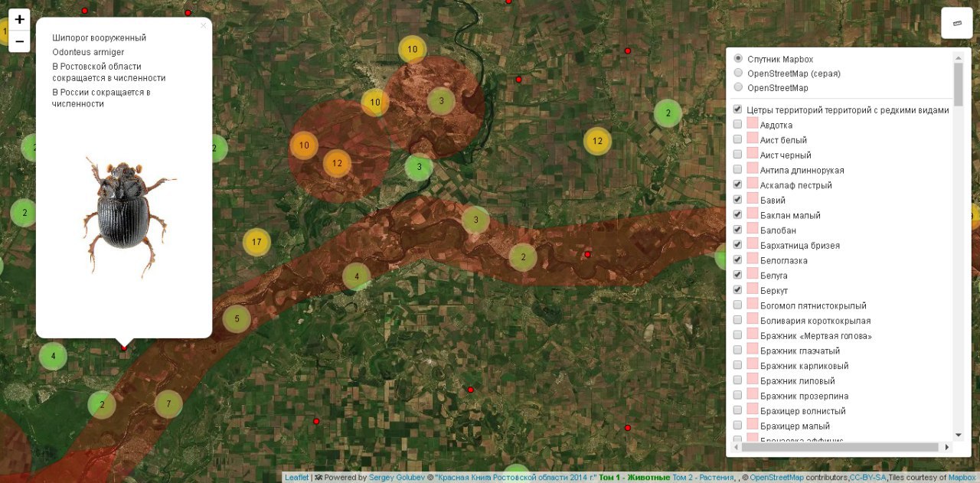Toggle the Аист белый layer checkbox
Screen dimensions: 980x483
pyautogui.click(x=737, y=140)
